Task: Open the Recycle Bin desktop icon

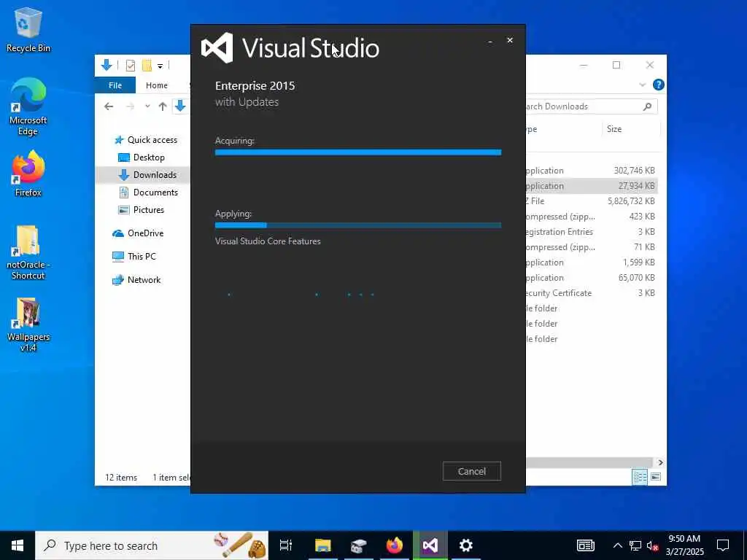Action: pyautogui.click(x=28, y=30)
